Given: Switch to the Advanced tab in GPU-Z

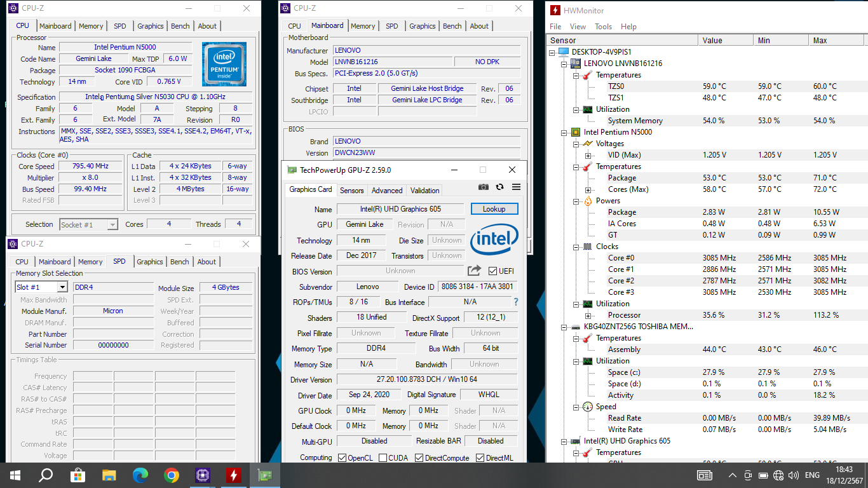Looking at the screenshot, I should tap(387, 191).
